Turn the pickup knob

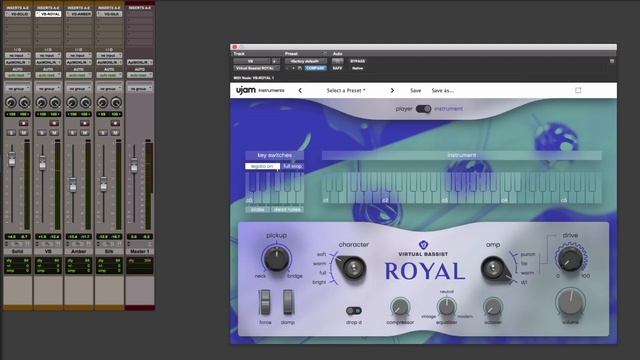[276, 259]
